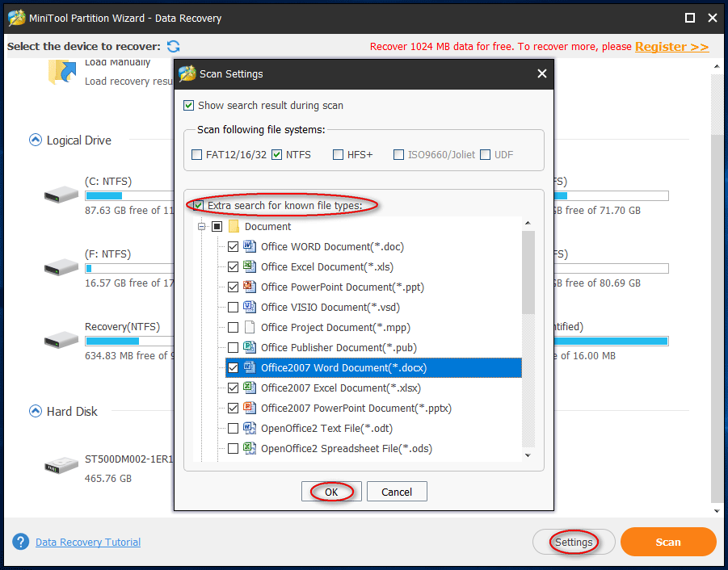
Task: Uncheck the NTFS file system checkbox
Action: (277, 154)
